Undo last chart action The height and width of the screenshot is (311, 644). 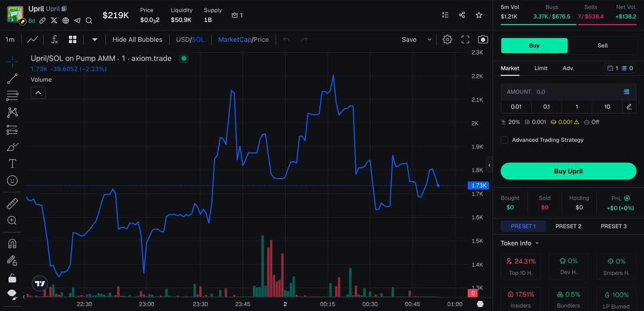coord(287,39)
